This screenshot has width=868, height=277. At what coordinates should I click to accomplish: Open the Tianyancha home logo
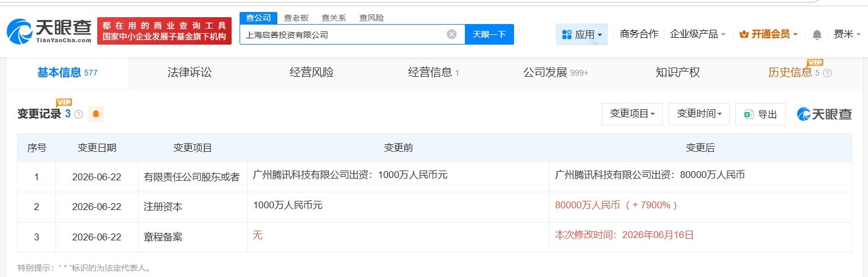pos(49,31)
